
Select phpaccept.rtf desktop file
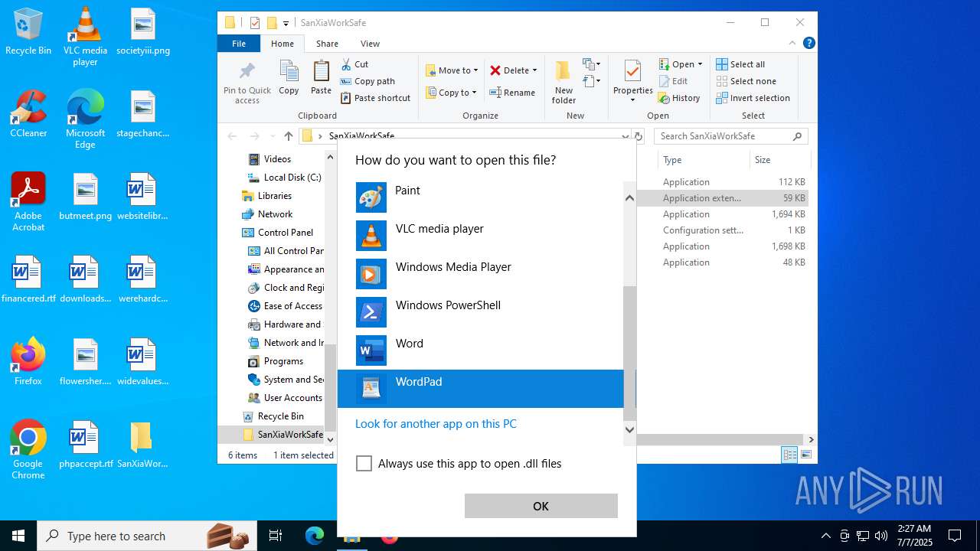(86, 445)
